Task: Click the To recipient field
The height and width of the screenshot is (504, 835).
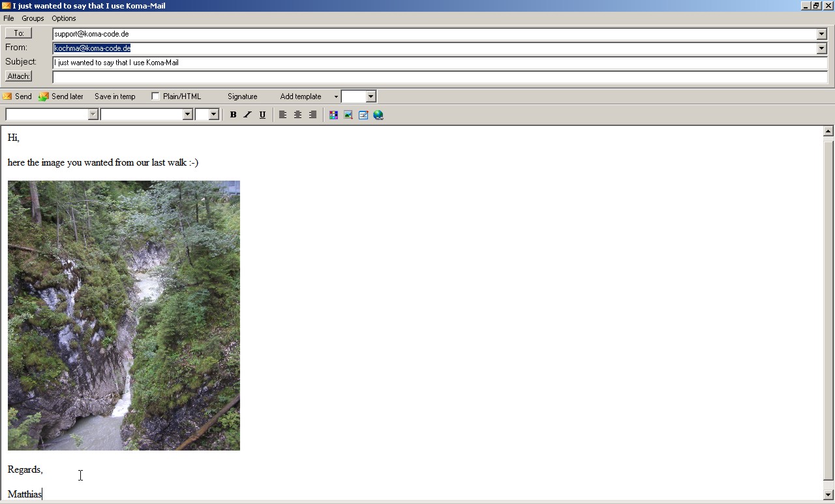Action: pyautogui.click(x=434, y=34)
